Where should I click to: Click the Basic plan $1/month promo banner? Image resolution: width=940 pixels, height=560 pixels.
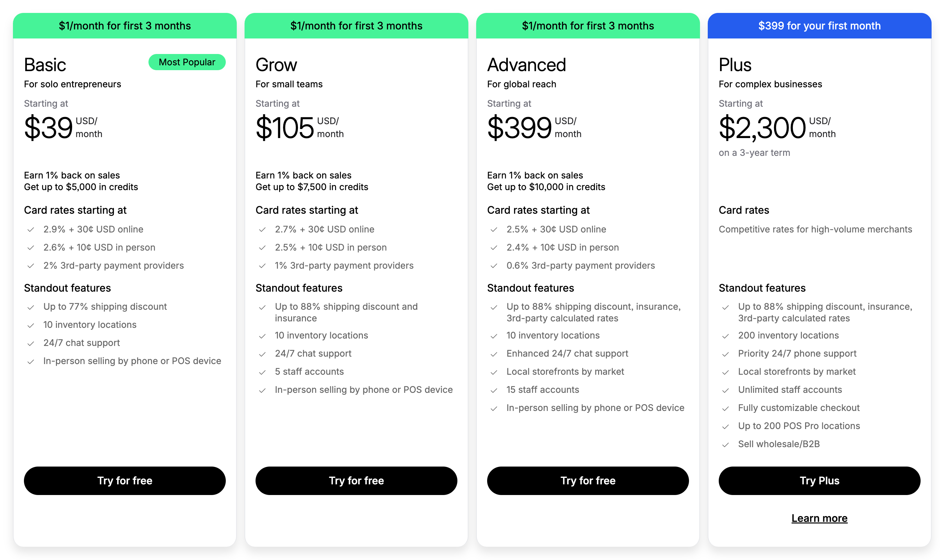[x=125, y=26]
